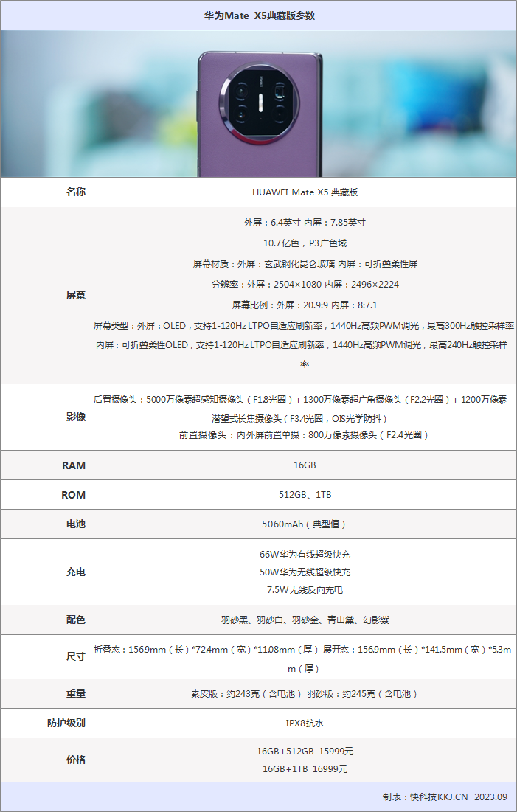Click the 16GB RAM value

(x=305, y=465)
